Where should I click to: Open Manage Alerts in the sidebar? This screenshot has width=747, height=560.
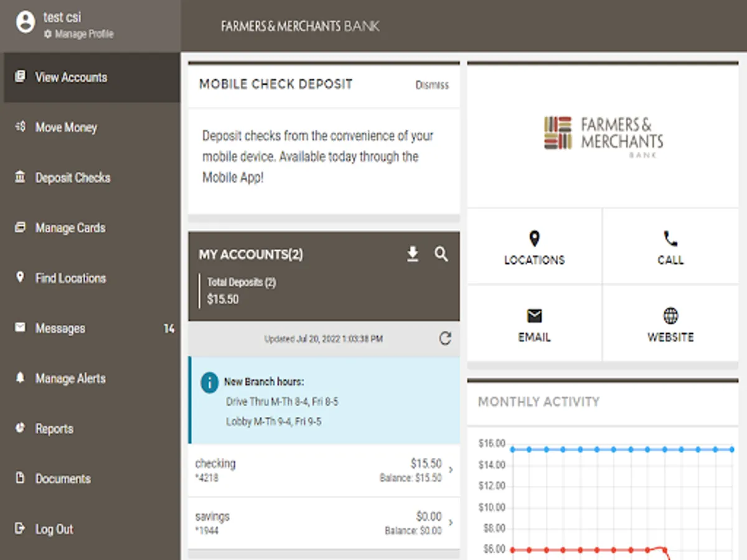pos(92,378)
